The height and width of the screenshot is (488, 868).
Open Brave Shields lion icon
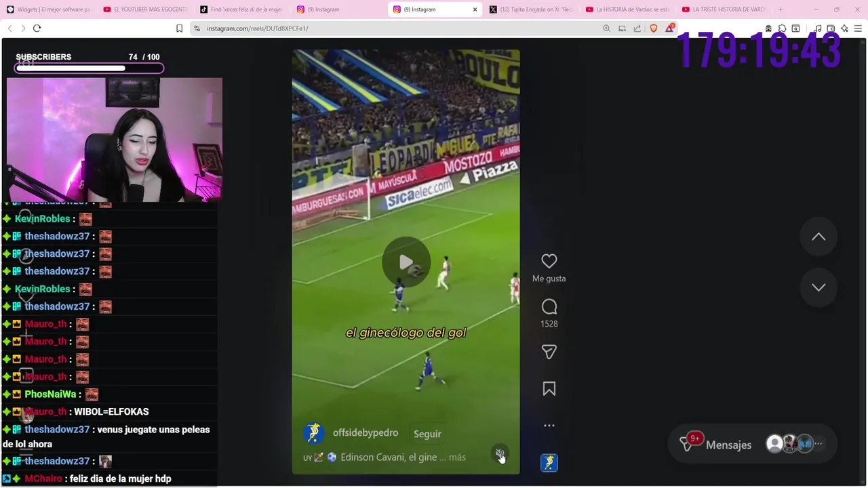[654, 28]
